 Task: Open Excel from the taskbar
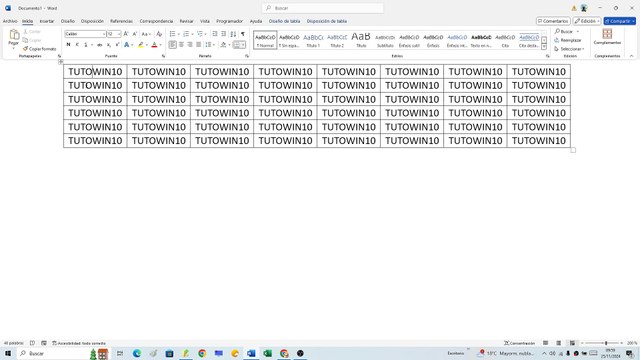pyautogui.click(x=268, y=353)
